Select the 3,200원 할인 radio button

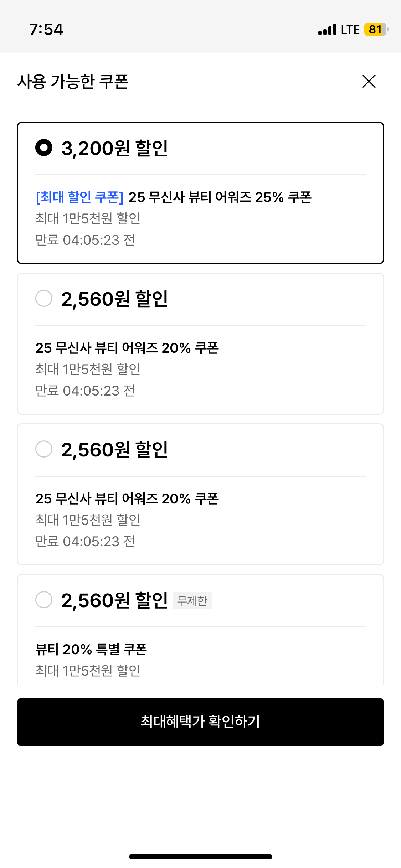(x=44, y=148)
